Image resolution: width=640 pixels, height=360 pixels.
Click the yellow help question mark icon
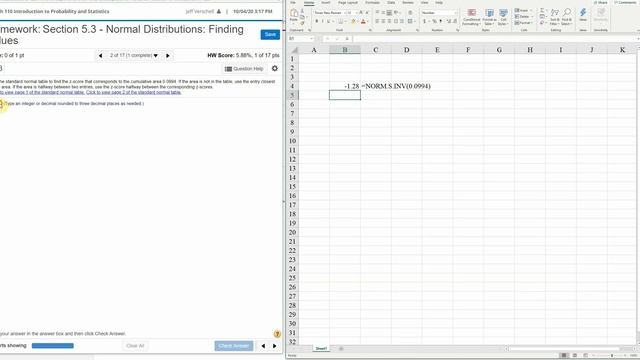click(x=277, y=334)
